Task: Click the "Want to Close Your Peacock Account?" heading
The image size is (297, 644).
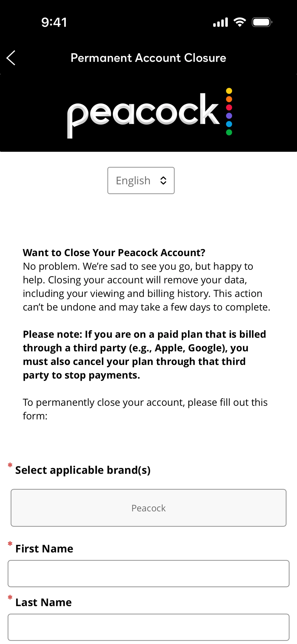Action: (114, 253)
